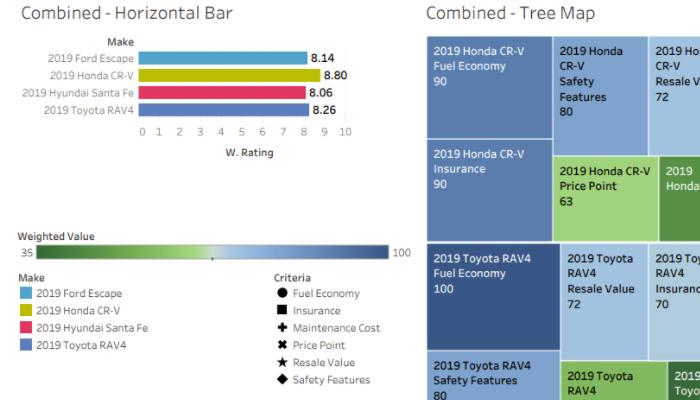Click the Maintenance Cost plus shape icon
The width and height of the screenshot is (700, 400).
(x=282, y=327)
